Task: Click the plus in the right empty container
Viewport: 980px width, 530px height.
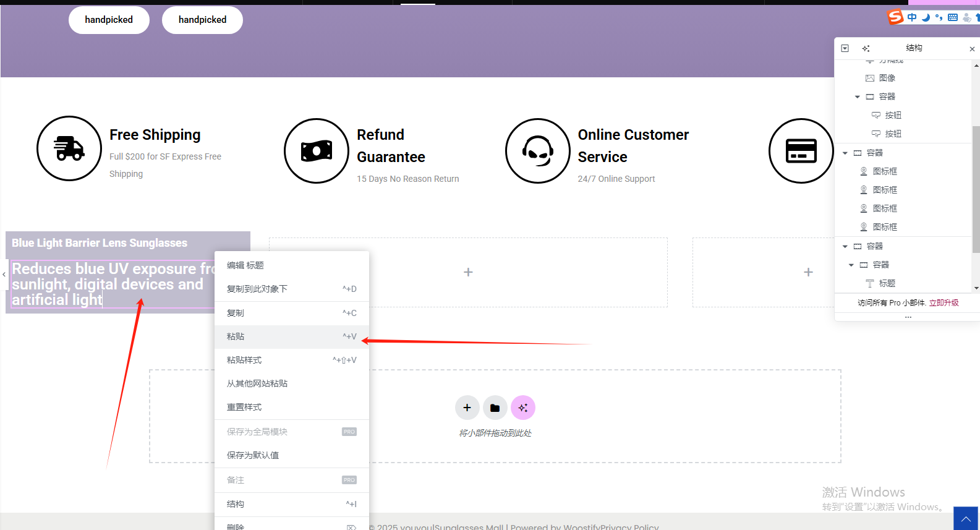Action: coord(808,272)
